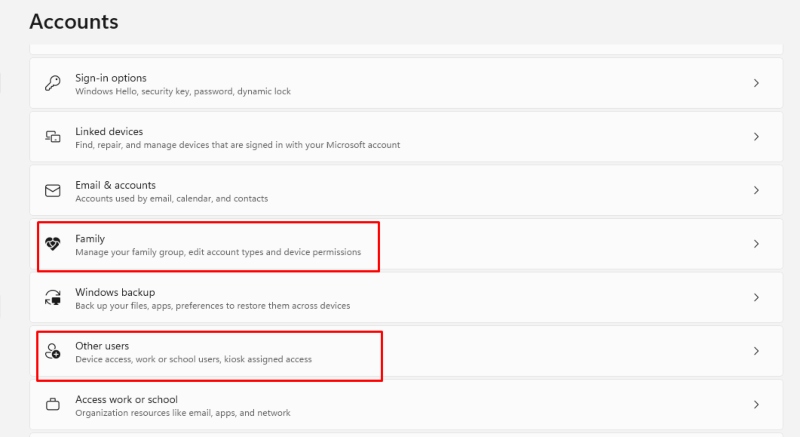
Task: Go to Linked devices page
Action: tap(406, 137)
